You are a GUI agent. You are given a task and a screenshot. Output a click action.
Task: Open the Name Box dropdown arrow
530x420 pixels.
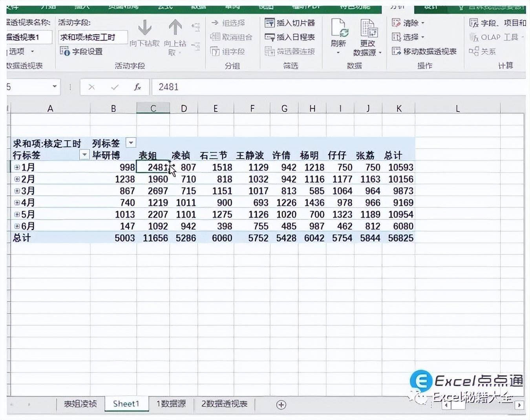point(55,86)
